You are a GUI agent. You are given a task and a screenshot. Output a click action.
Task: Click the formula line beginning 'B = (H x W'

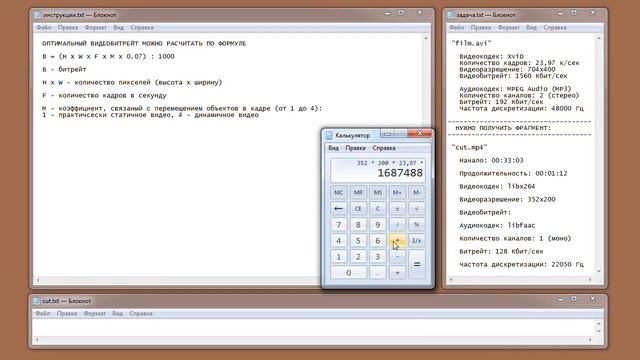pos(108,56)
